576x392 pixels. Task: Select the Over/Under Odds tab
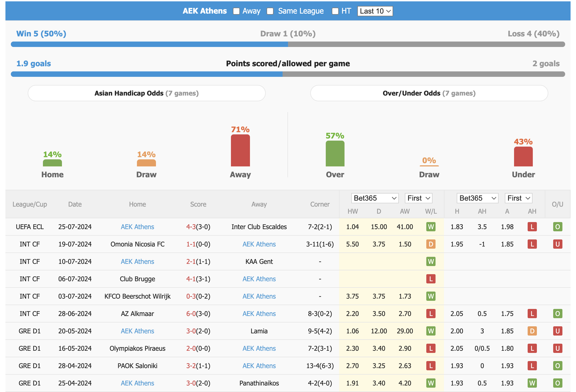tap(429, 93)
